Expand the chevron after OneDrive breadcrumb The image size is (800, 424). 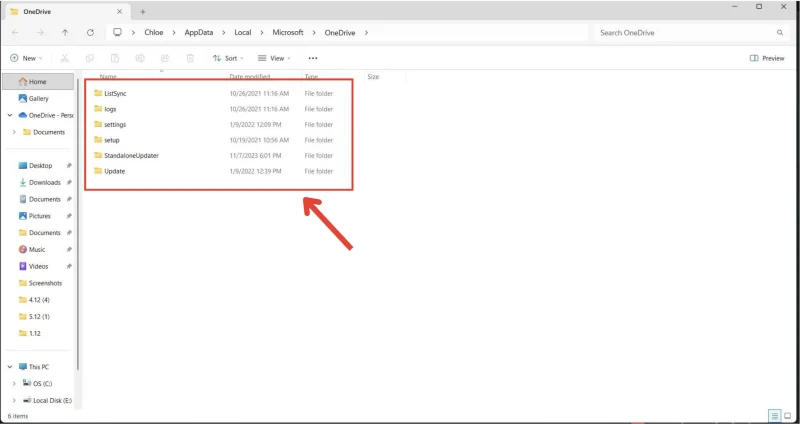pyautogui.click(x=366, y=32)
